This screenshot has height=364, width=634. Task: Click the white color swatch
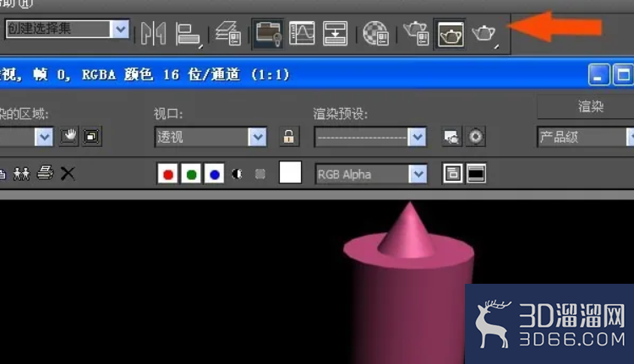[x=290, y=172]
